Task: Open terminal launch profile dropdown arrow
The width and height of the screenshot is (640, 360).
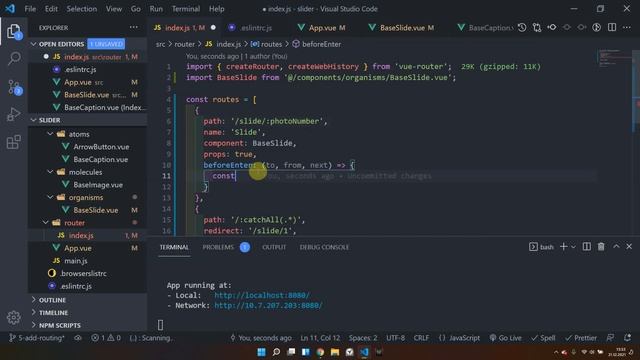Action: click(573, 247)
